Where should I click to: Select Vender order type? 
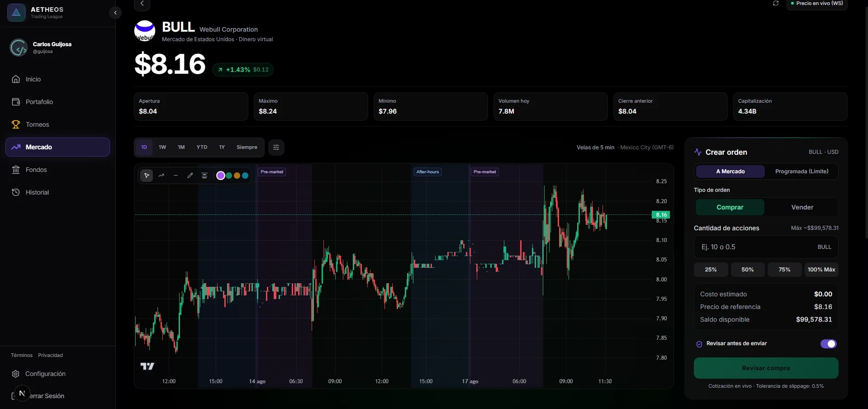click(802, 207)
